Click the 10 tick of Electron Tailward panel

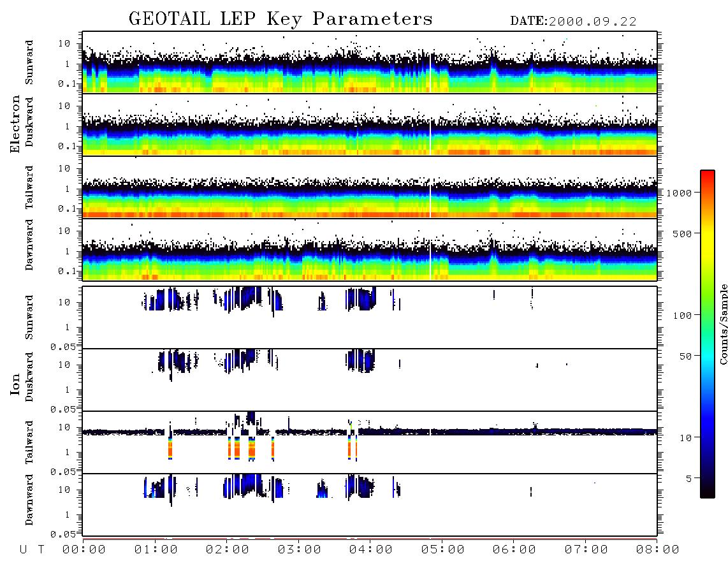[64, 168]
